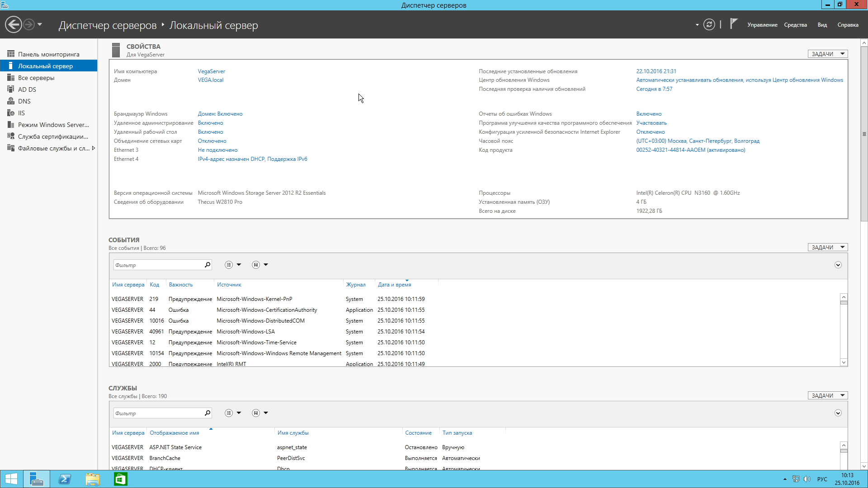Open the Windows Store taskbar icon

coord(121,479)
